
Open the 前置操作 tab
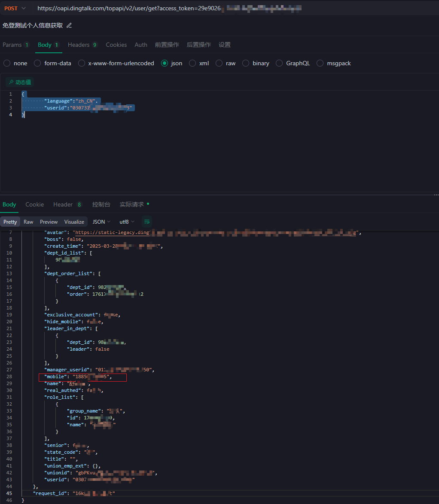167,45
